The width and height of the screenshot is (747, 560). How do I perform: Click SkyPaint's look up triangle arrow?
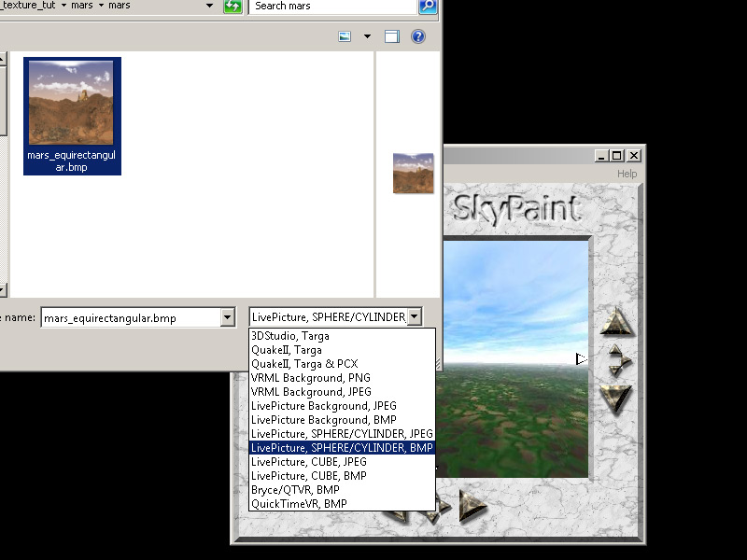616,322
